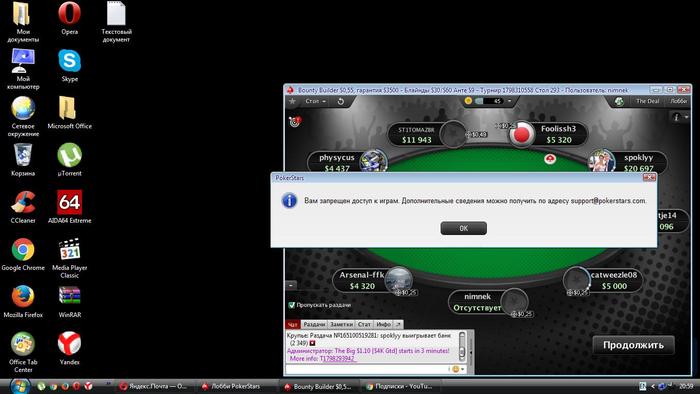Switch to the Заметки tab

(342, 324)
